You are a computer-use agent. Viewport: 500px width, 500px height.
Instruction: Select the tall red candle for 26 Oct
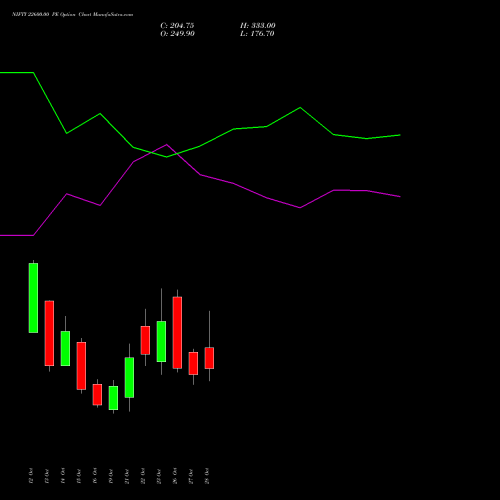coord(177,332)
